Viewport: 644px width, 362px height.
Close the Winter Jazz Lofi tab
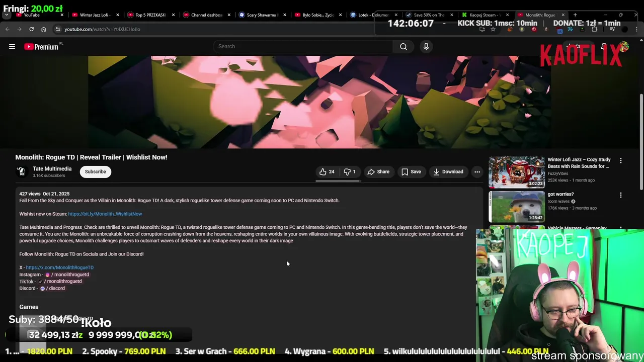coord(118,15)
